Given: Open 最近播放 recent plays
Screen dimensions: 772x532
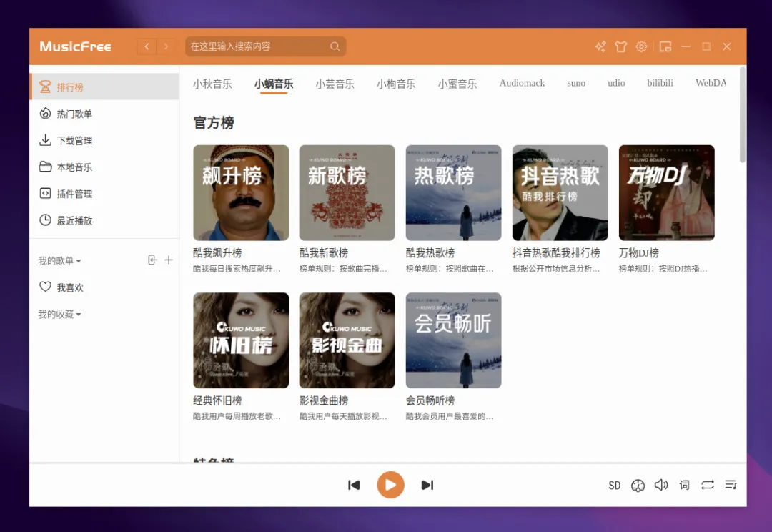Looking at the screenshot, I should tap(104, 220).
